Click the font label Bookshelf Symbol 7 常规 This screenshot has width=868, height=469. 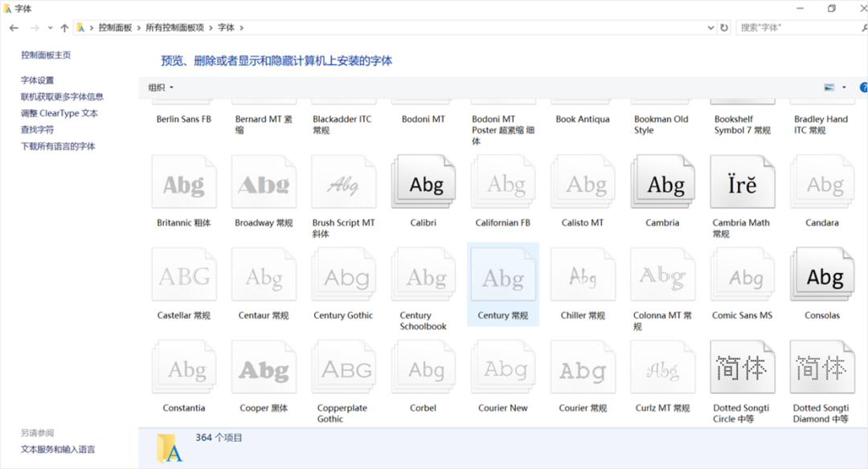743,124
